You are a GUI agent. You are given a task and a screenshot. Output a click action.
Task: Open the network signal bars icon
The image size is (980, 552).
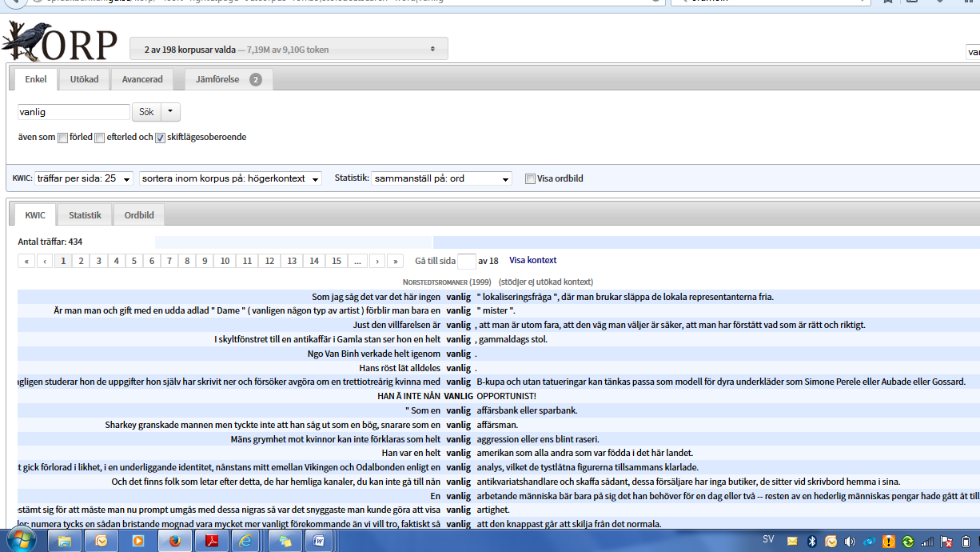926,542
